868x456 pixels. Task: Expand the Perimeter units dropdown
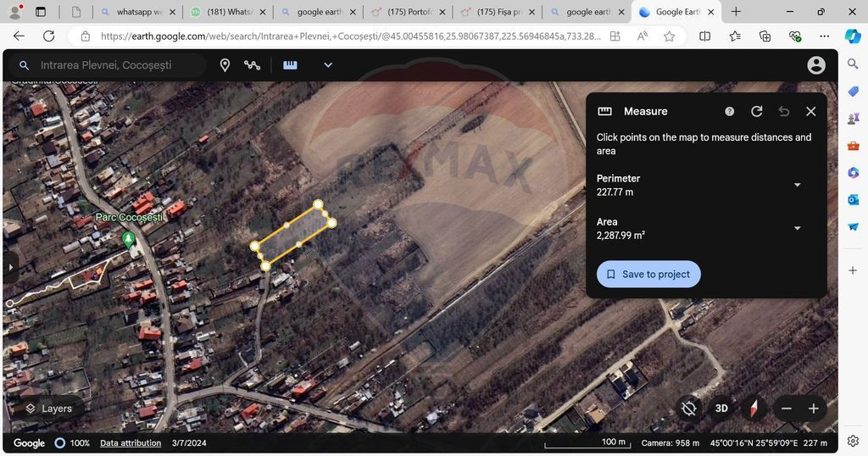(797, 185)
